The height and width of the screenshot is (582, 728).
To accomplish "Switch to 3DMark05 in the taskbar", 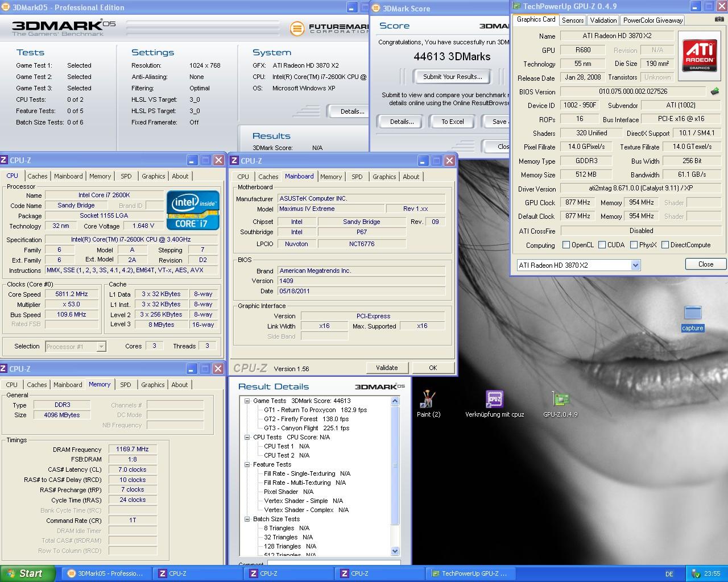I will [x=106, y=573].
